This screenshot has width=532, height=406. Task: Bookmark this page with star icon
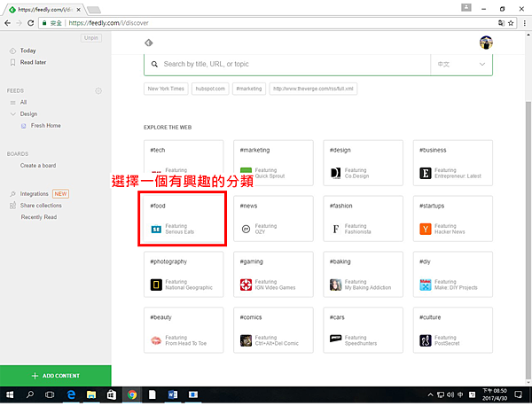click(511, 23)
